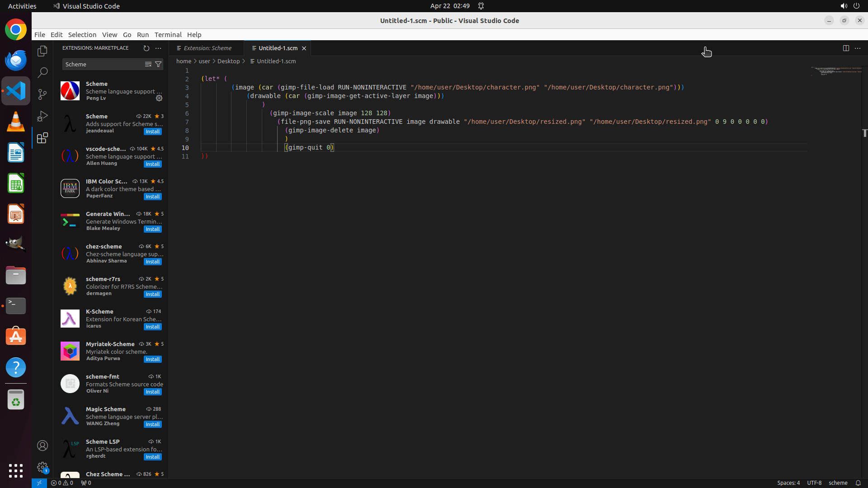
Task: Open the Explorer view in activity bar
Action: (x=42, y=51)
